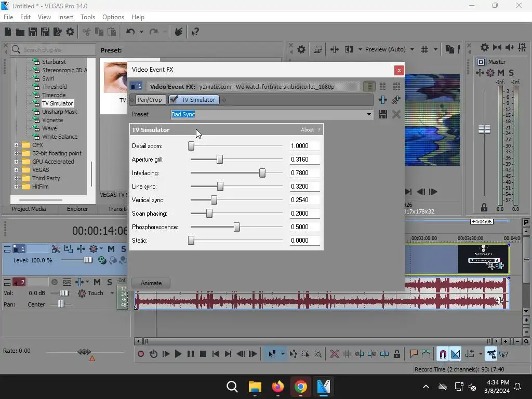Mute audio track 2 with M
Screen dimensions: 532x399
[x=97, y=282]
